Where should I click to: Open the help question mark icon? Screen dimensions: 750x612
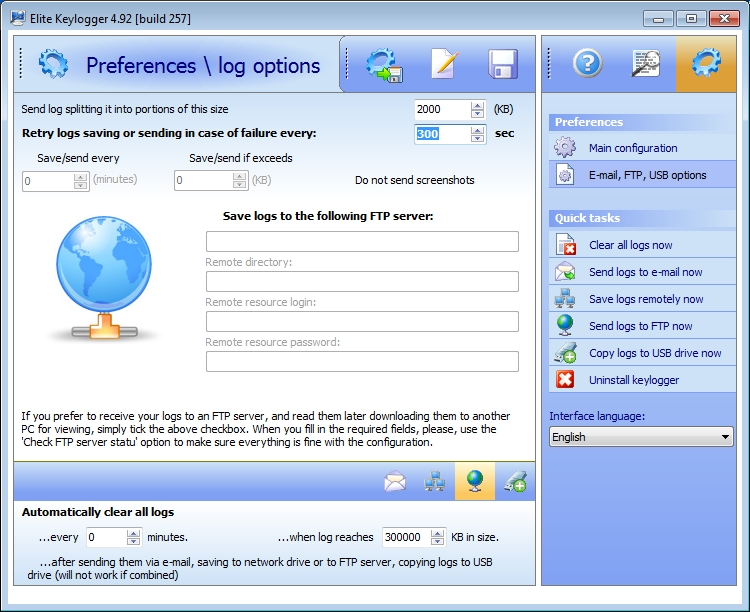pyautogui.click(x=587, y=64)
